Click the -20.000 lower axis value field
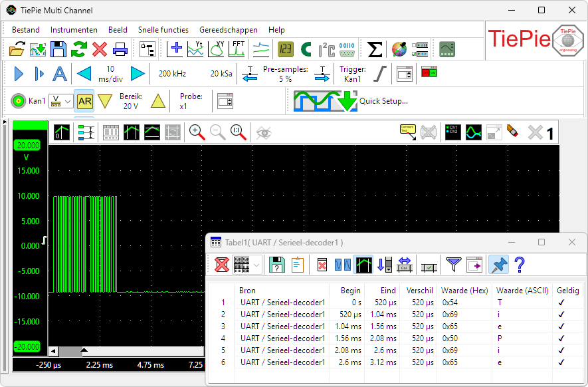 [x=27, y=346]
